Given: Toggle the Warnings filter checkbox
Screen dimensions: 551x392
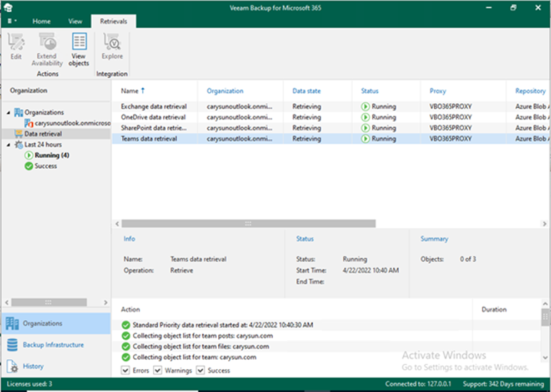Looking at the screenshot, I should [x=157, y=370].
